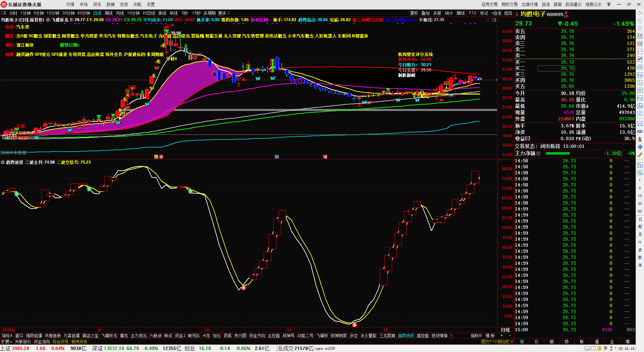
Task: Open the 指标B indicator group
Action: coord(476,336)
